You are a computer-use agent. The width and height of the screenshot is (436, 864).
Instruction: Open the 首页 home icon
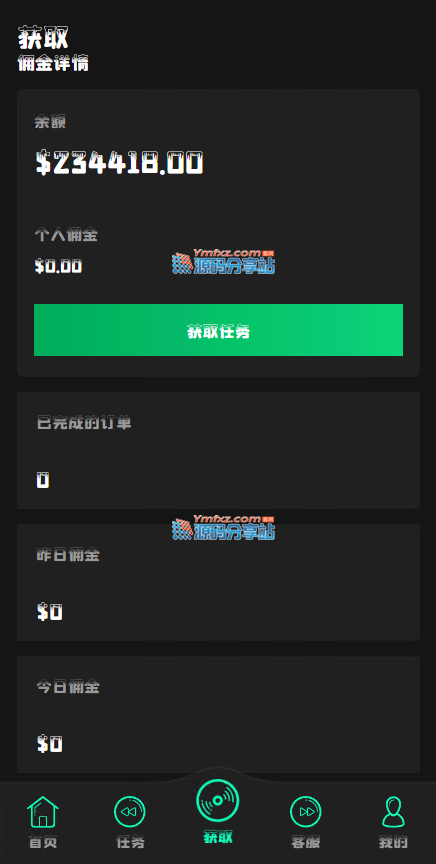point(42,811)
